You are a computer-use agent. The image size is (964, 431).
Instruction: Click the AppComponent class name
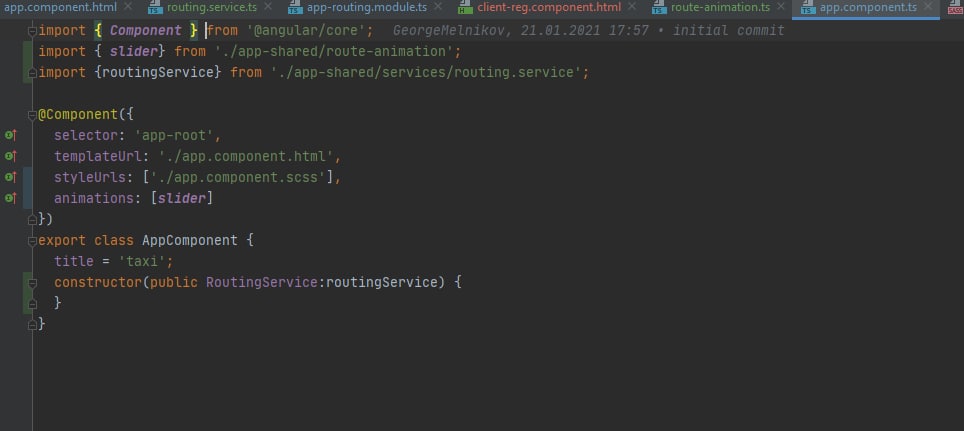(x=189, y=240)
